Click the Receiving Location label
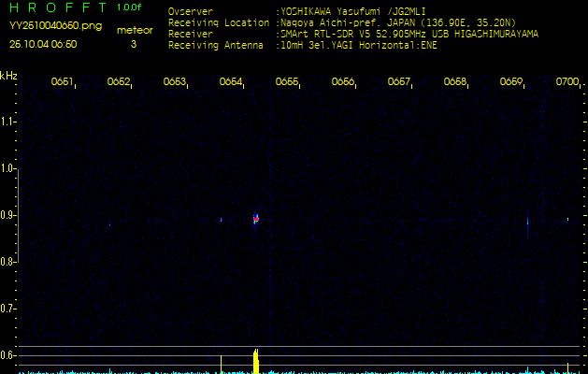This screenshot has width=588, height=374. [x=219, y=22]
